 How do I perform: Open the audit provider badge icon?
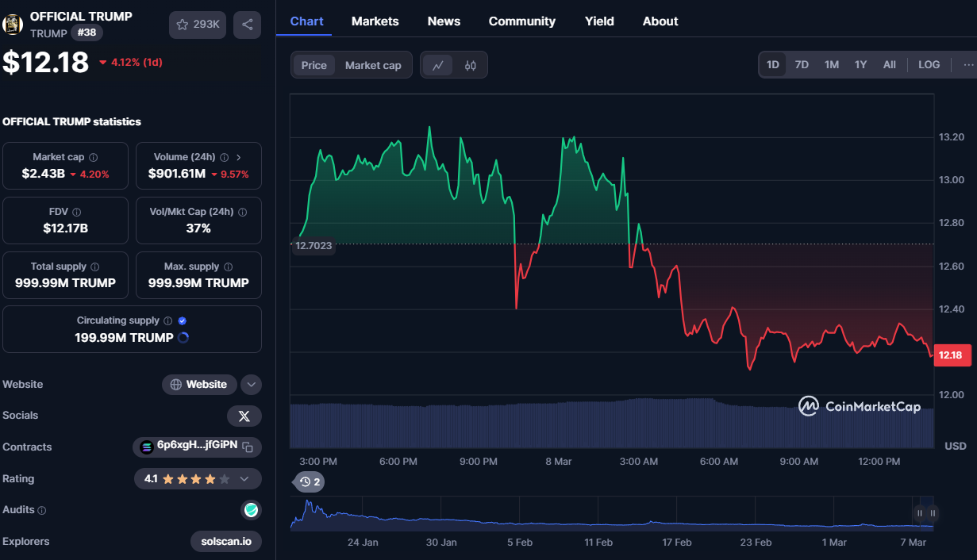click(x=251, y=510)
